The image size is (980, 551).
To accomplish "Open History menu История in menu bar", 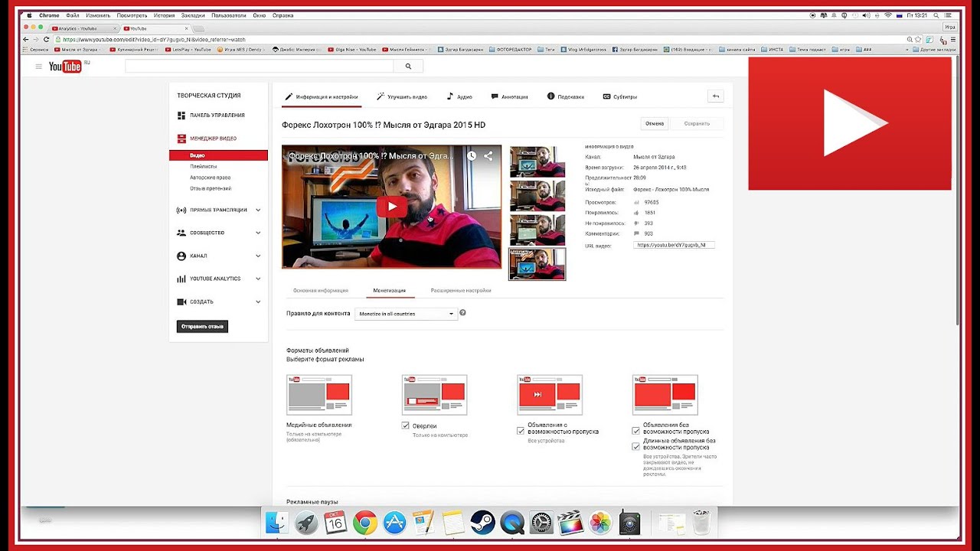I will [164, 15].
